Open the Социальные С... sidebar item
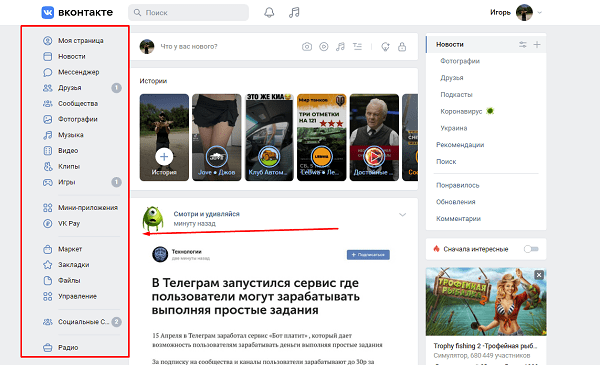Viewport: 600px width, 365px height. (x=82, y=322)
